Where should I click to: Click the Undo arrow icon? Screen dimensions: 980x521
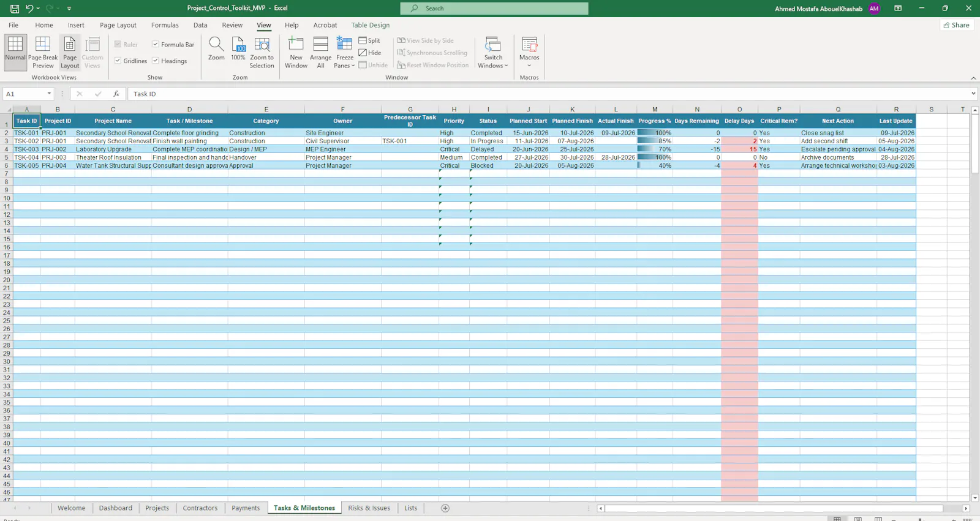(x=29, y=9)
